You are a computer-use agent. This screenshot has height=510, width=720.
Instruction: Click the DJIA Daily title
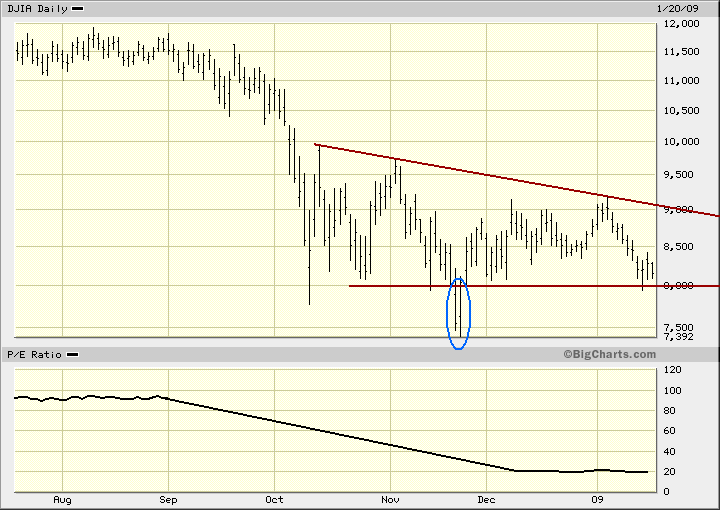click(x=37, y=9)
